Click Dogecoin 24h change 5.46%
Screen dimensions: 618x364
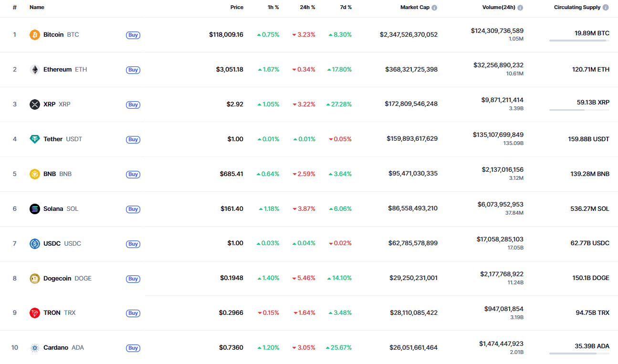coord(304,279)
